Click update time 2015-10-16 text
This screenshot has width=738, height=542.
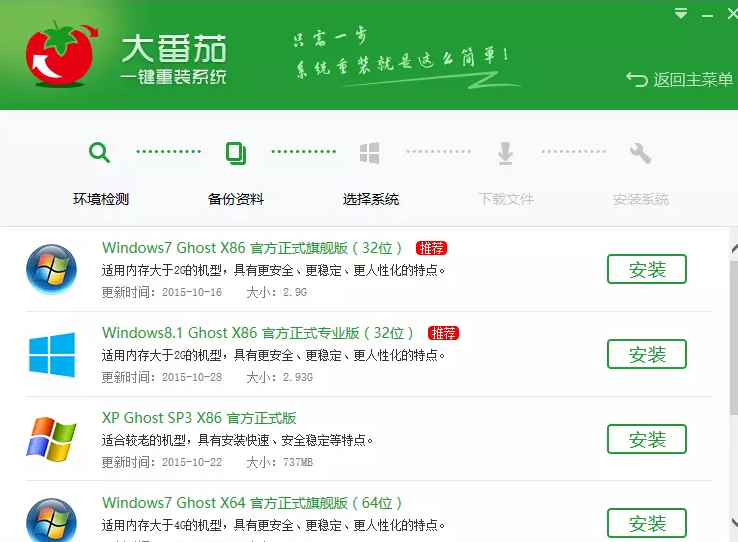(162, 292)
